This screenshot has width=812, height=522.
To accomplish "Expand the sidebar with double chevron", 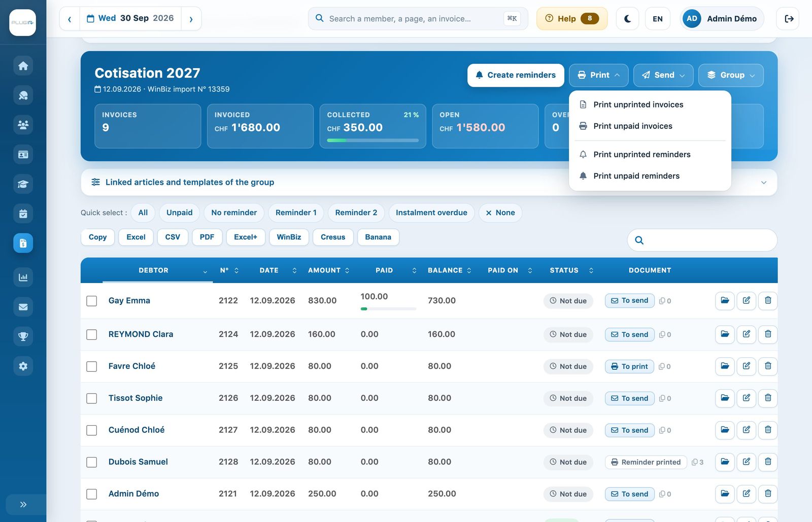I will [23, 504].
